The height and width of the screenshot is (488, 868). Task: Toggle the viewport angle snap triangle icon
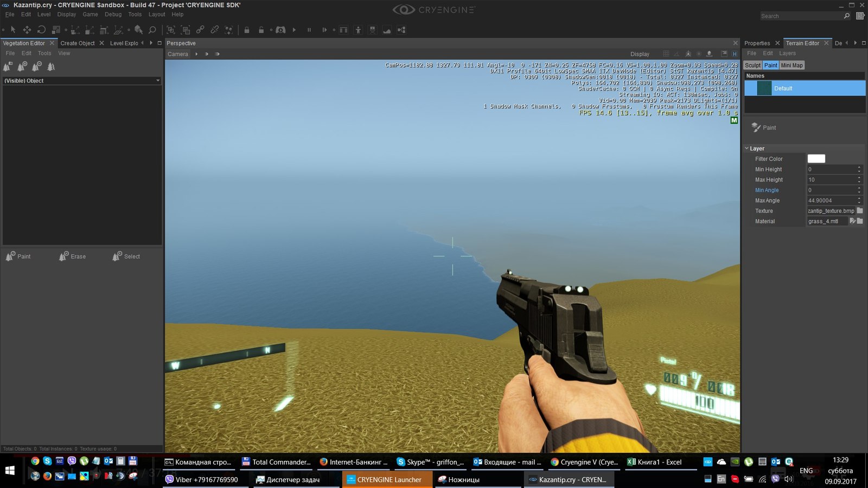tap(676, 54)
